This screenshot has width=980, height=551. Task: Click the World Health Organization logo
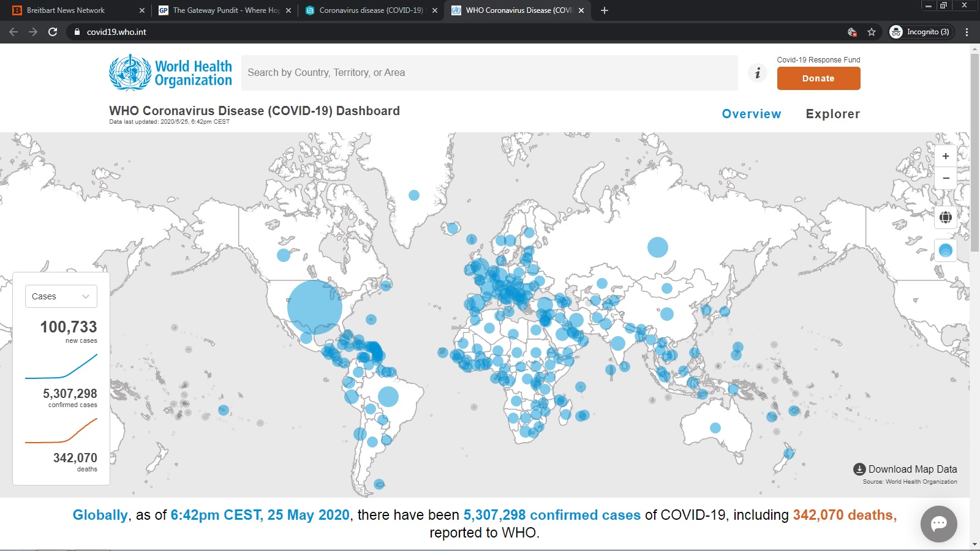click(170, 73)
